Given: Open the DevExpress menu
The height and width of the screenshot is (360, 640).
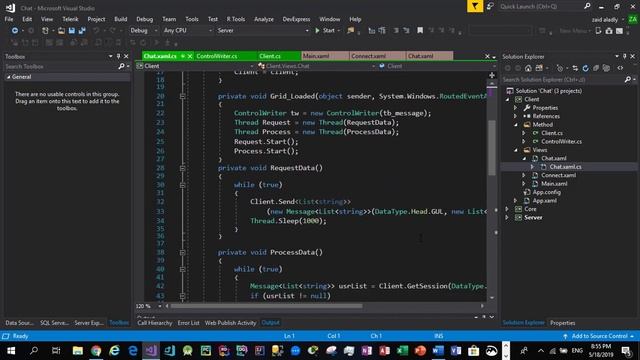Looking at the screenshot, I should tap(296, 19).
